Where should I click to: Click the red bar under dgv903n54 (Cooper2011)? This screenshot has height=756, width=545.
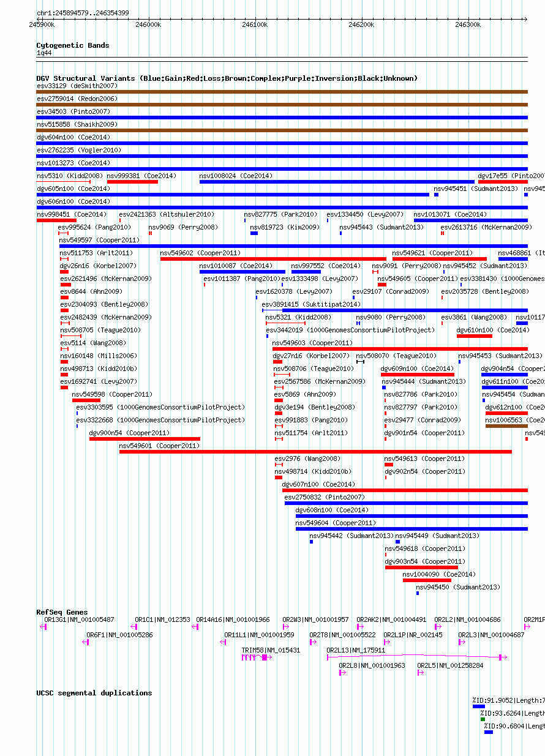421,567
